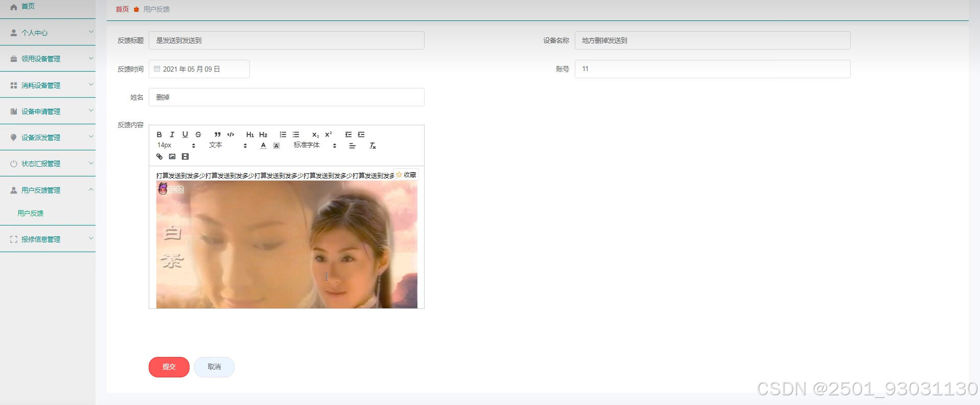Insert a video into the editor

[x=185, y=156]
